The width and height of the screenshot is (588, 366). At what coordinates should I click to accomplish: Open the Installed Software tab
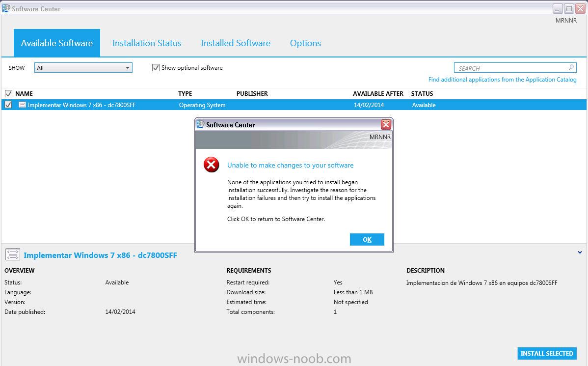pos(236,43)
